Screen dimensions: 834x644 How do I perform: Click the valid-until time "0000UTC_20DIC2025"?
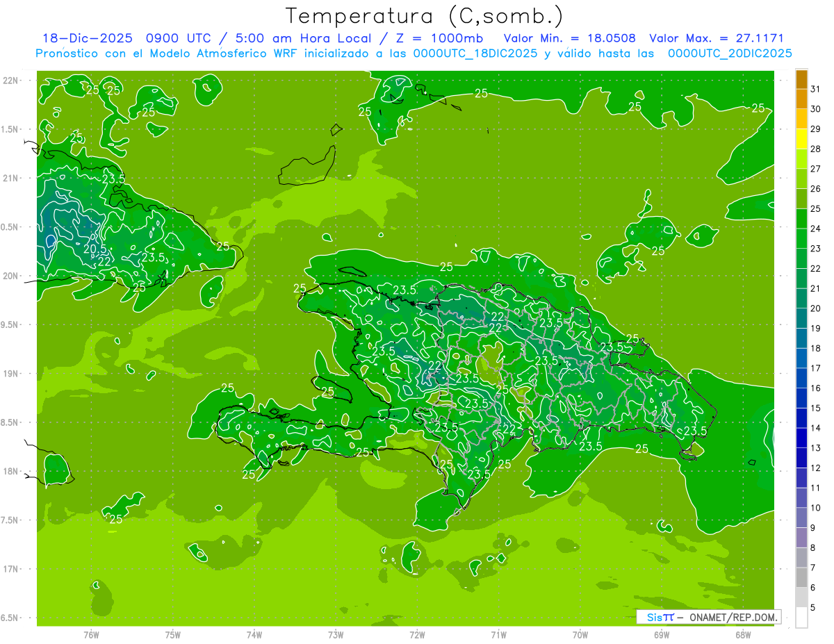[730, 53]
